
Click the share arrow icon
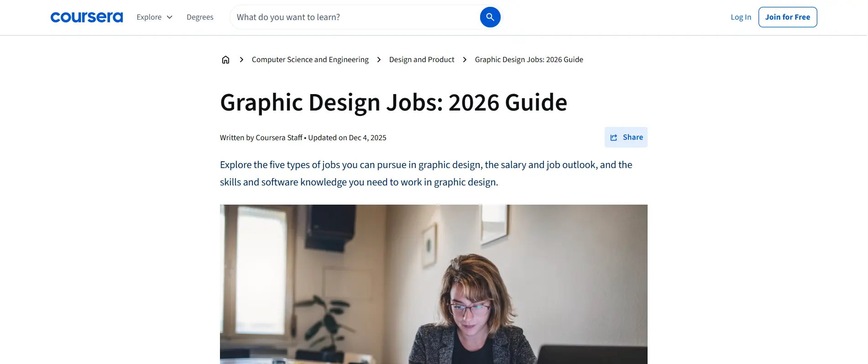point(614,137)
